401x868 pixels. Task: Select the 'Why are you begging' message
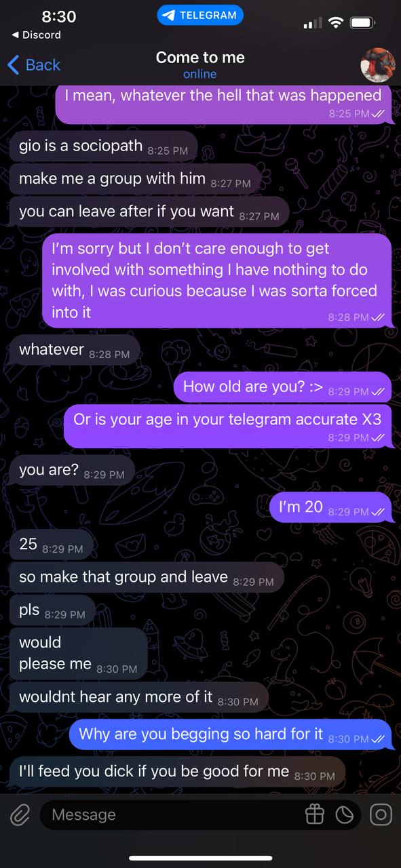coord(231,734)
